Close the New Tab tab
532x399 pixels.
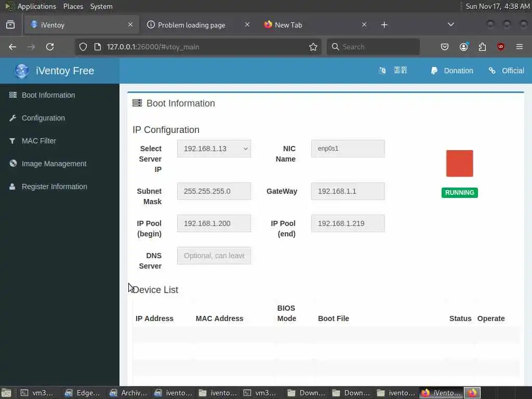point(364,24)
